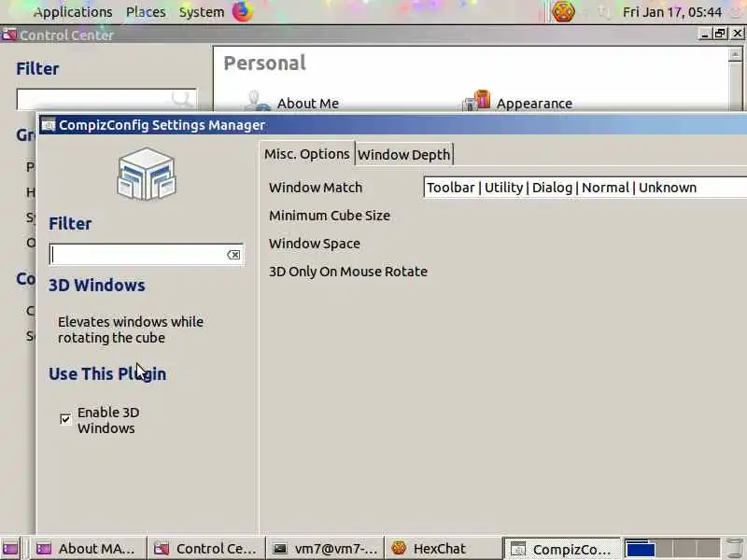Click the show desktop icon in bottom panel
Screen dimensions: 747x560
click(x=10, y=549)
